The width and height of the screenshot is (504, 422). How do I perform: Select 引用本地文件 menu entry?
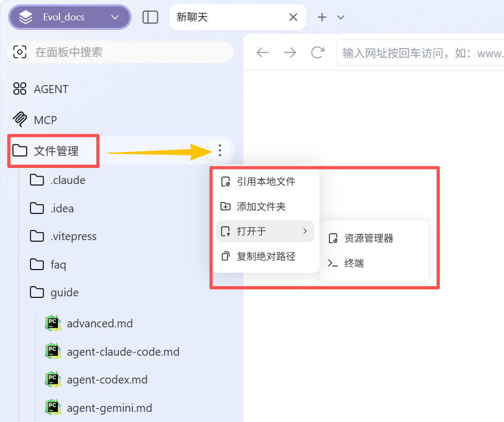(265, 181)
